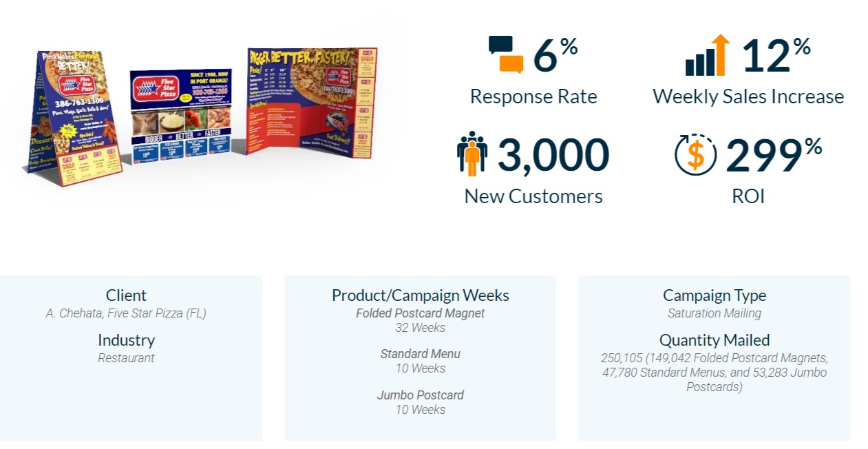Click the Saturation Mailing campaign type
This screenshot has height=449, width=868.
pos(714,313)
